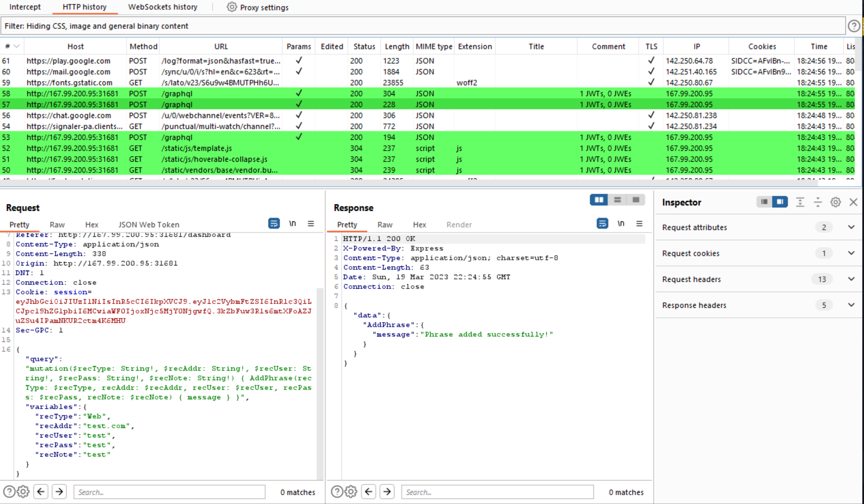
Task: Toggle non-printable characters \n in Response pane
Action: [621, 224]
